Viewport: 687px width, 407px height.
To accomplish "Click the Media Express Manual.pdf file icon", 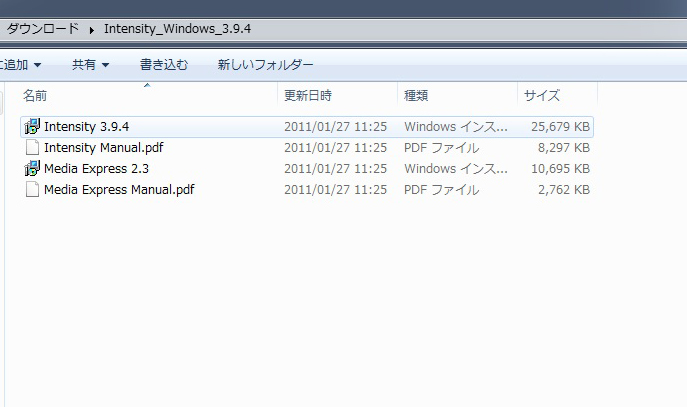I will [x=32, y=189].
